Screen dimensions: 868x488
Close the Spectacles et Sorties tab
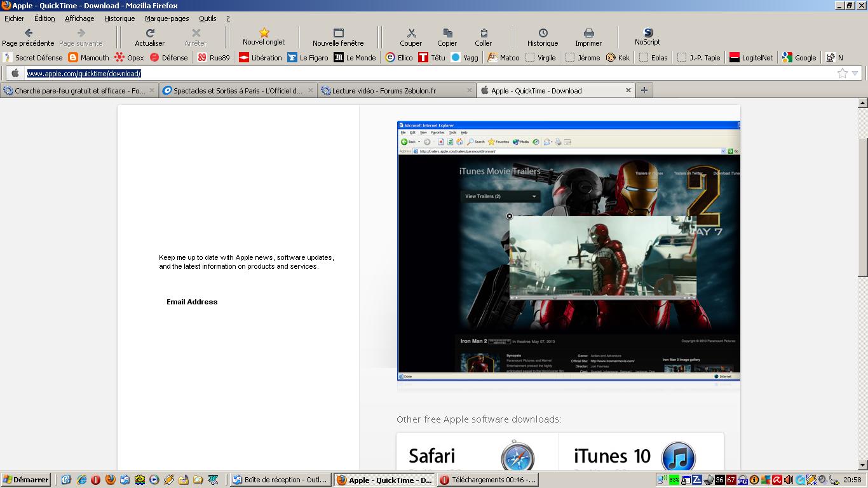(x=311, y=90)
